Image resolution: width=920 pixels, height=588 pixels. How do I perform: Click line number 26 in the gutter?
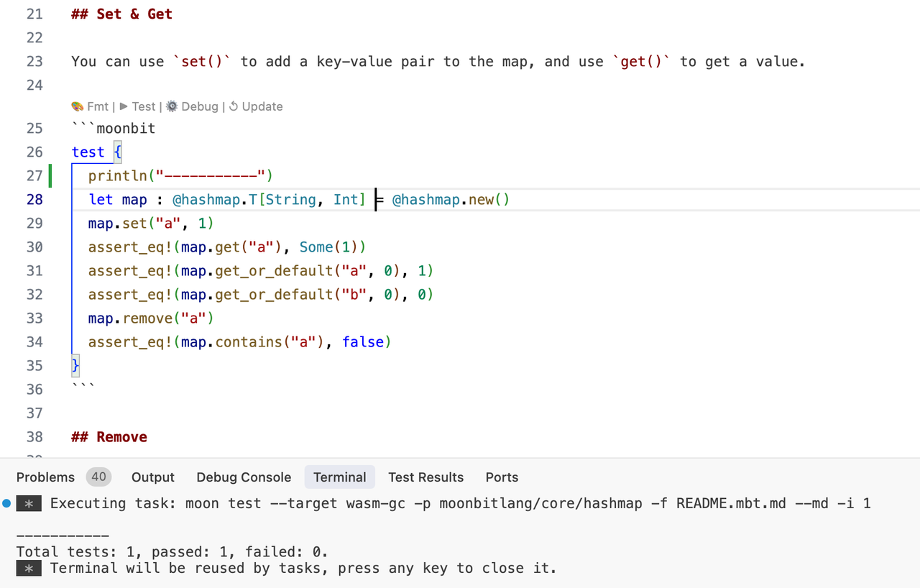point(34,152)
